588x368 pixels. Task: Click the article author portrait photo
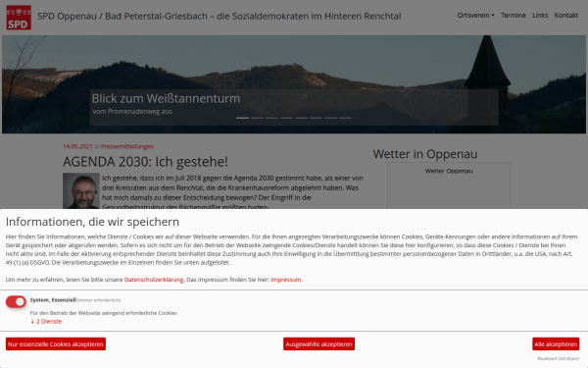(81, 190)
